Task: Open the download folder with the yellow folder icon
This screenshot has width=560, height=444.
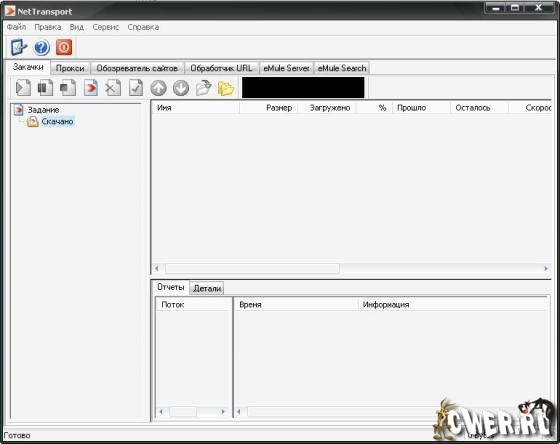Action: pyautogui.click(x=226, y=88)
